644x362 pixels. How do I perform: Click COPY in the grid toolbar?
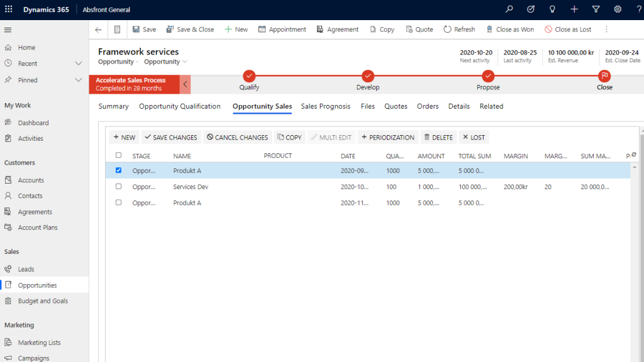[x=289, y=137]
